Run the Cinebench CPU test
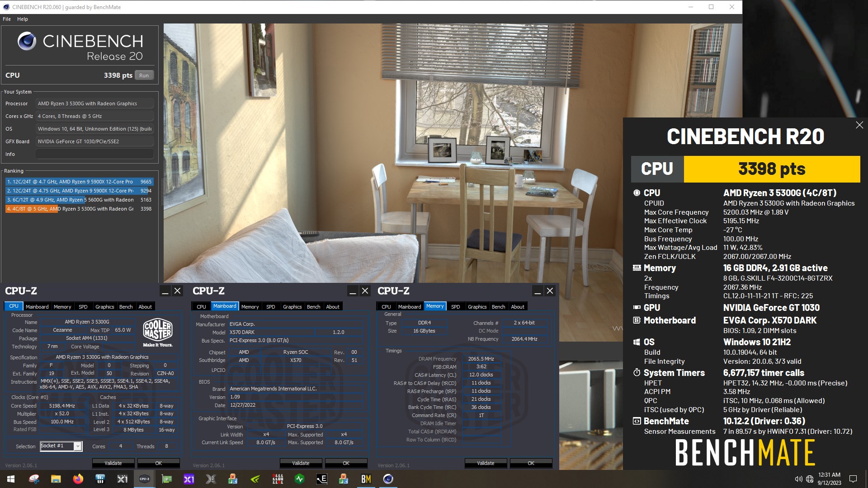The image size is (868, 488). coord(144,75)
